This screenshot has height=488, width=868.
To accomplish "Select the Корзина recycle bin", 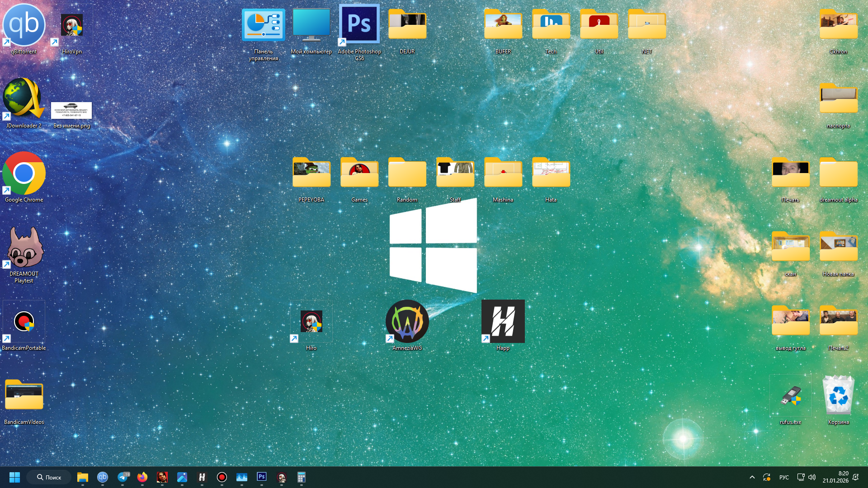I will click(838, 396).
